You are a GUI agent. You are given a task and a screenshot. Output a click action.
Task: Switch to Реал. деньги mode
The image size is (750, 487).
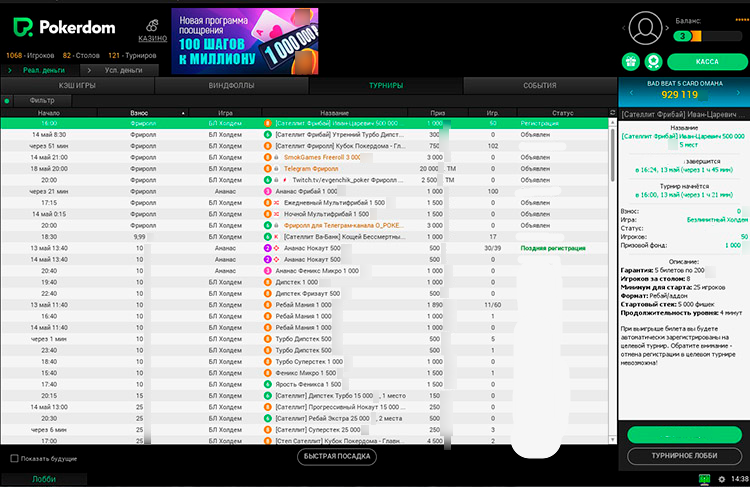tap(40, 70)
